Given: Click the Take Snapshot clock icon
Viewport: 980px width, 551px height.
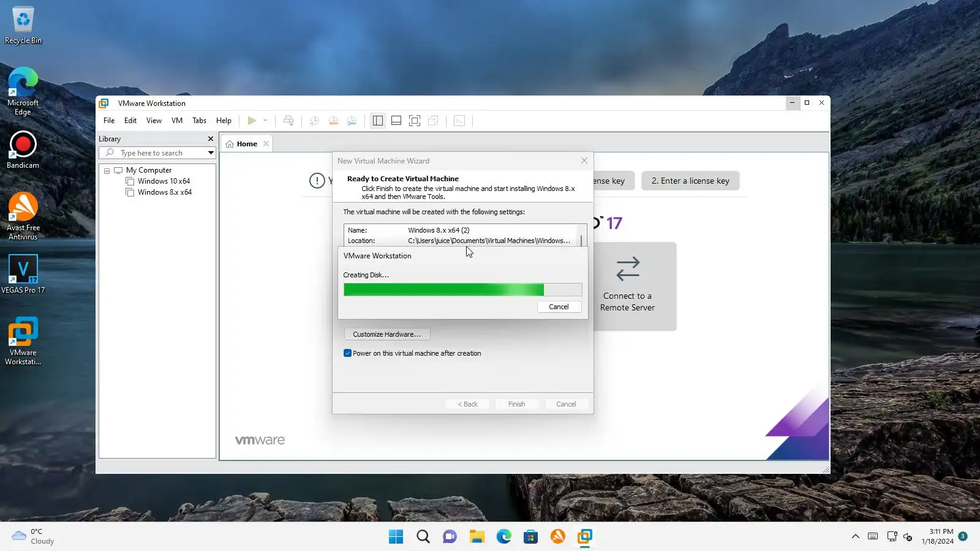Looking at the screenshot, I should (x=314, y=121).
